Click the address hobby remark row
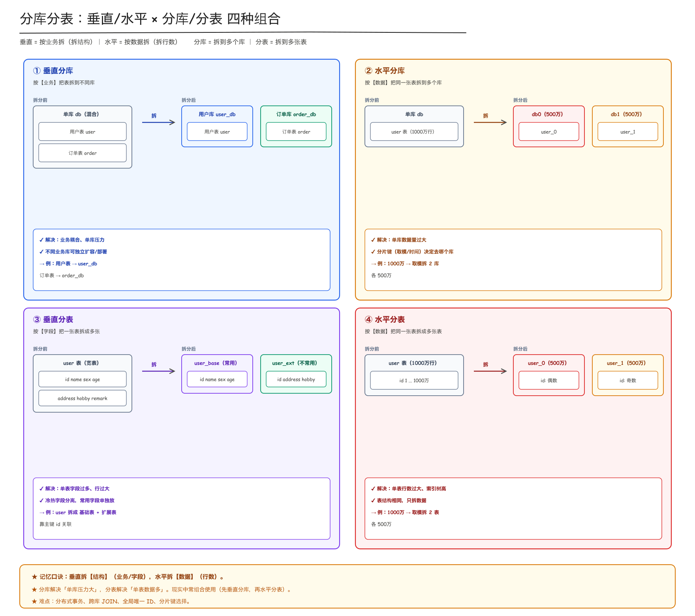This screenshot has height=616, width=695. click(83, 398)
